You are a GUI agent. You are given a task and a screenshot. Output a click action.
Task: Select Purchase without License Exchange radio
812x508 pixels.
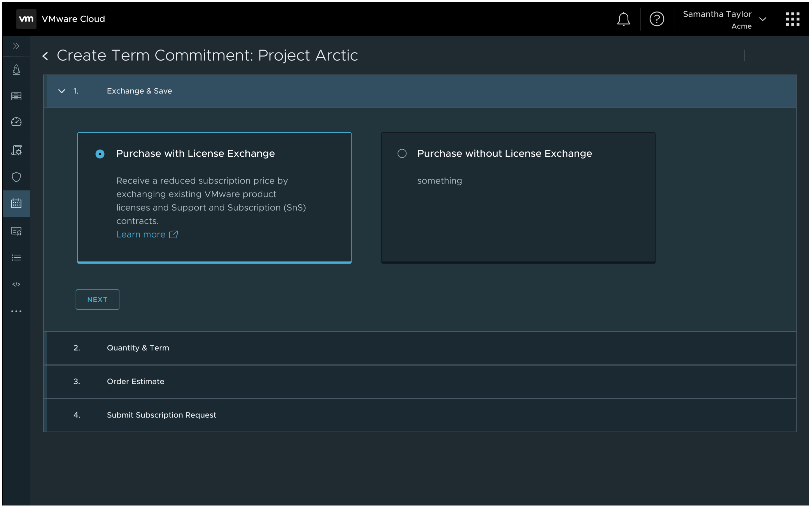(x=402, y=153)
